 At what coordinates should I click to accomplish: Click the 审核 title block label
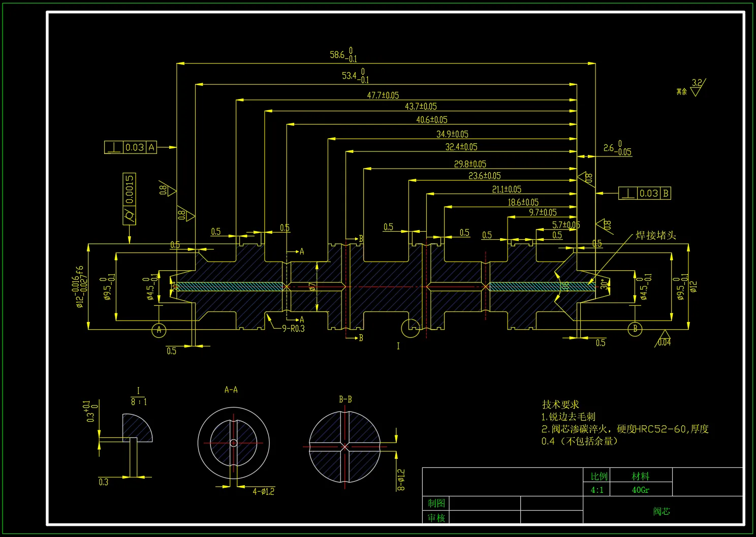click(x=436, y=518)
